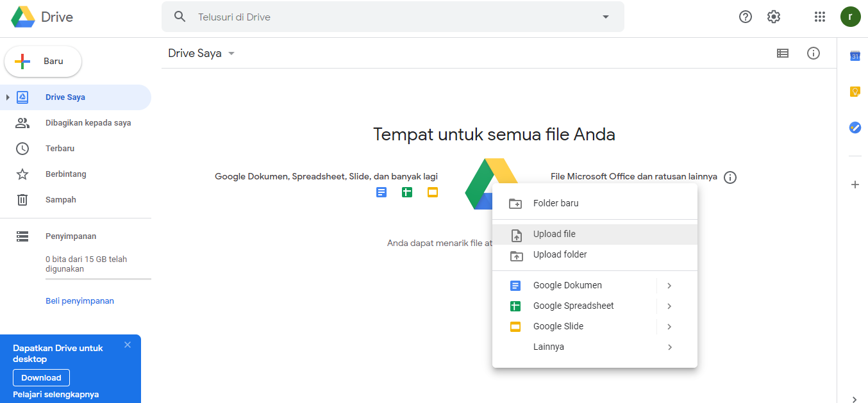Click the blue Docs icon under heading
This screenshot has height=403, width=868.
[381, 192]
